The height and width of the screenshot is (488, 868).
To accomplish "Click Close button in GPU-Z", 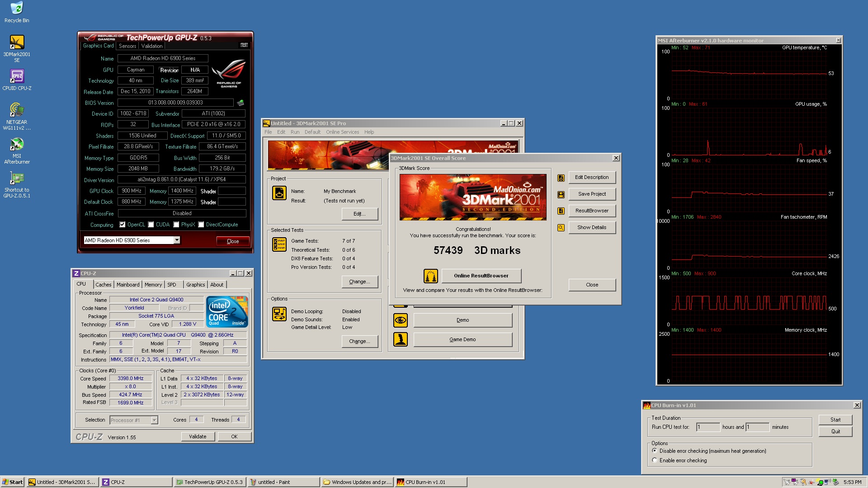I will coord(233,241).
